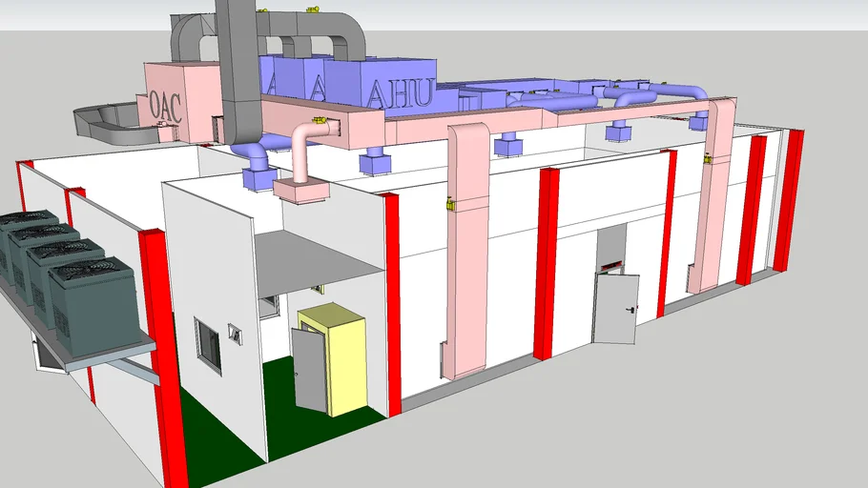This screenshot has height=488, width=868.
Task: Click the window on the left white wall
Action: click(x=207, y=344)
